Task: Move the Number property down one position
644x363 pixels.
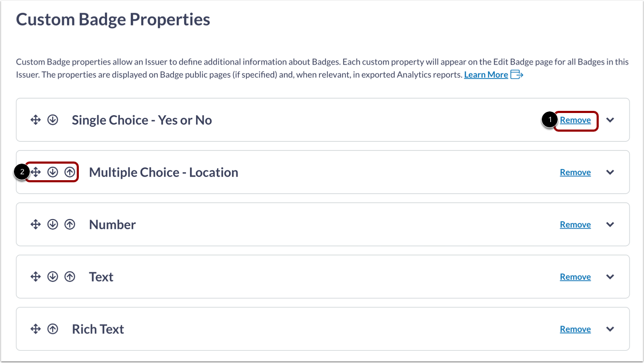Action: tap(52, 224)
